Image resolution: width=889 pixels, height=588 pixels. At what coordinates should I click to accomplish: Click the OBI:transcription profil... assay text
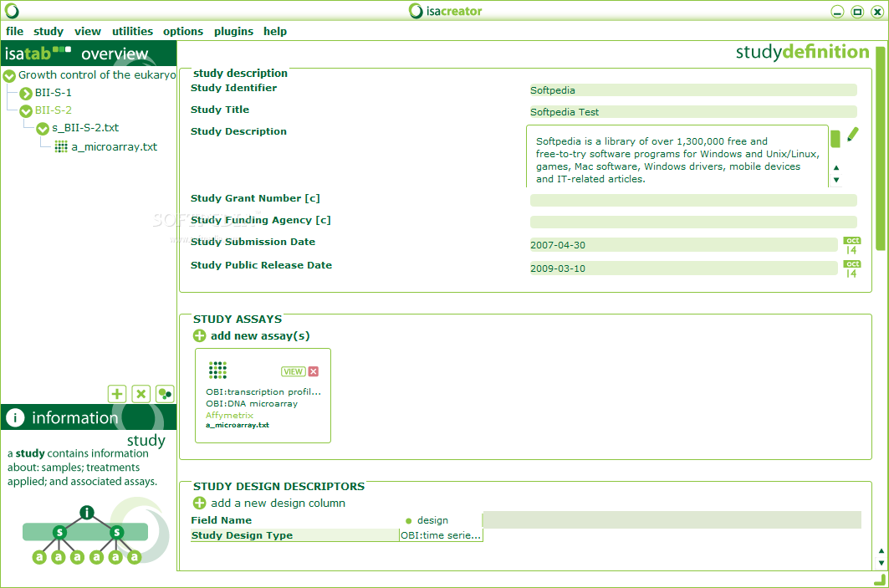pyautogui.click(x=263, y=391)
